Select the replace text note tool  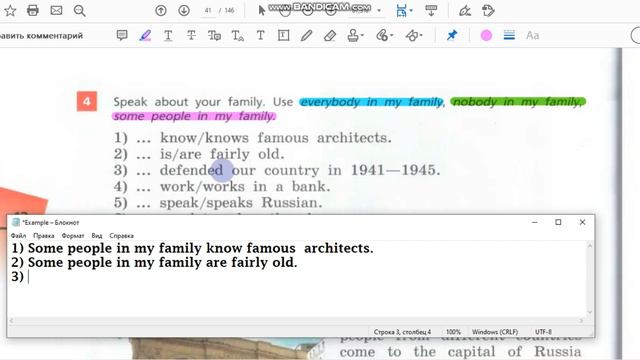214,36
